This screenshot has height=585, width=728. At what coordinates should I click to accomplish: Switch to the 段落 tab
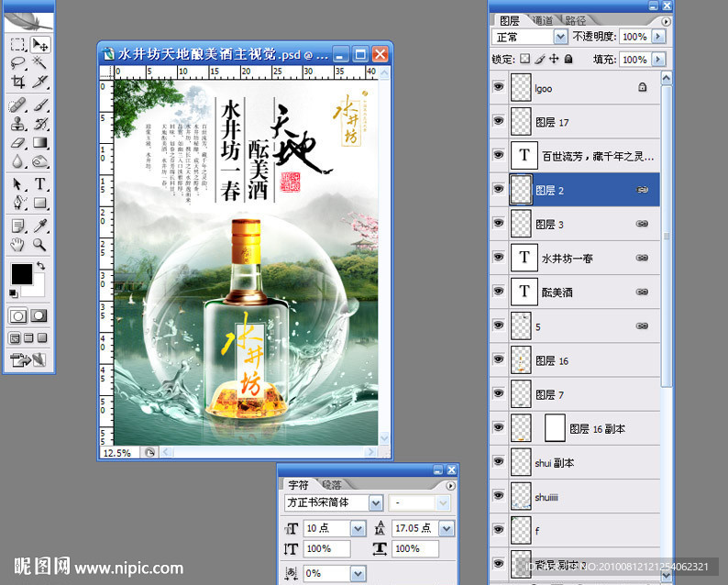click(x=332, y=485)
